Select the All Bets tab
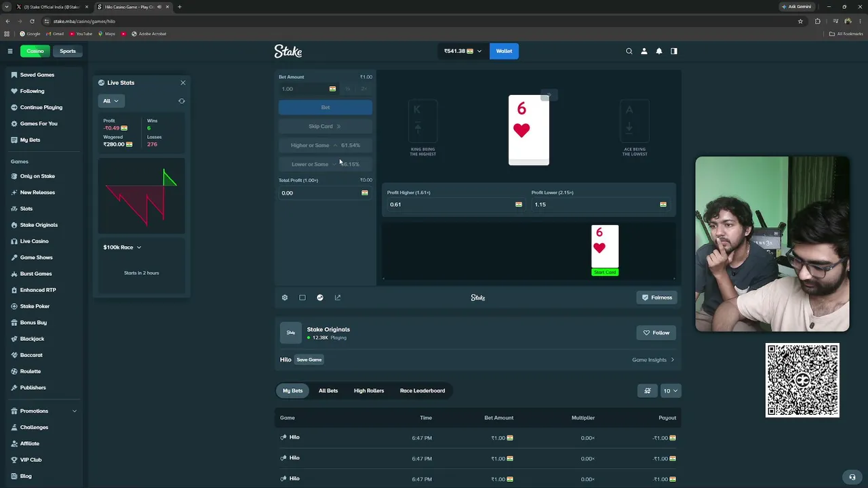 tap(328, 390)
